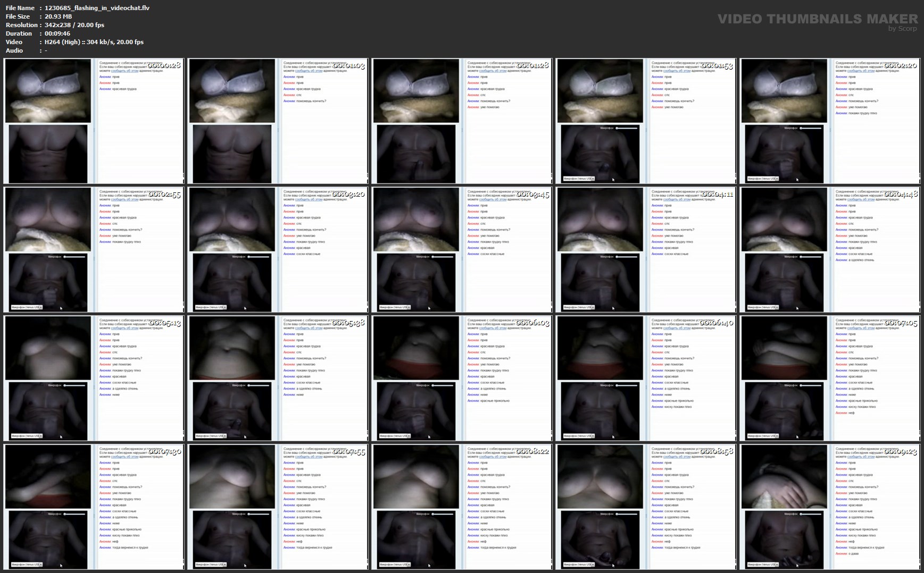Click the report link in the 00:06:03 frame
The height and width of the screenshot is (573, 924).
coord(493,328)
